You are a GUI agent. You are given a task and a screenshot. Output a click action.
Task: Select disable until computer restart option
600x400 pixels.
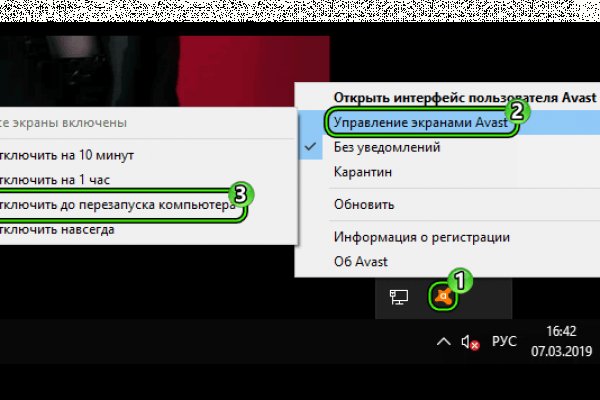click(x=120, y=205)
